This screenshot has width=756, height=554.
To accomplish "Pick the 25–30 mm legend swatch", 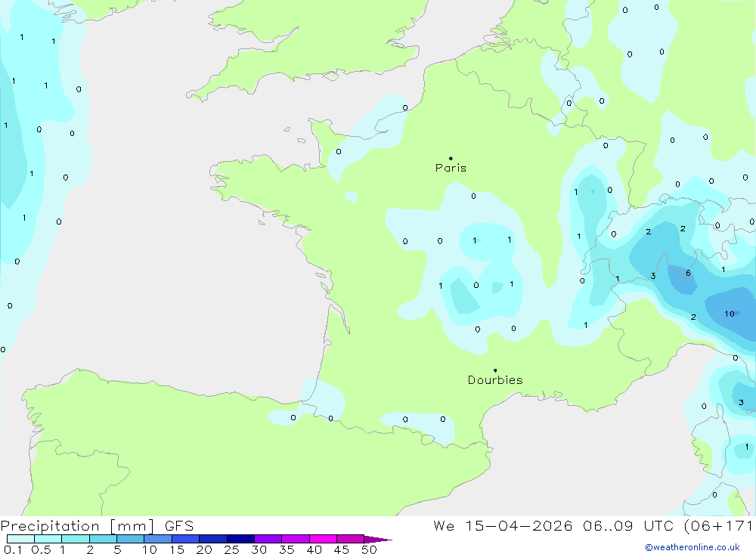I will click(240, 539).
